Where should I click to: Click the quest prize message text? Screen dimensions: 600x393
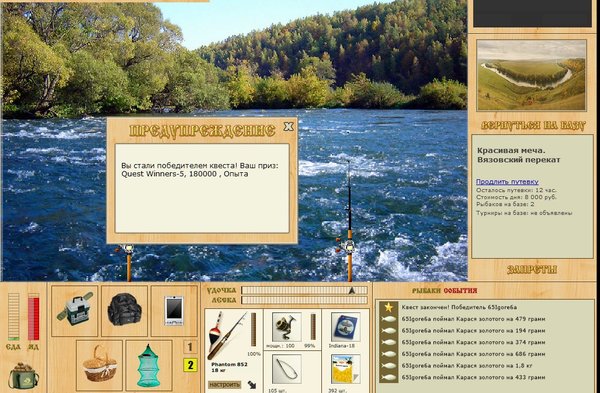coord(200,170)
